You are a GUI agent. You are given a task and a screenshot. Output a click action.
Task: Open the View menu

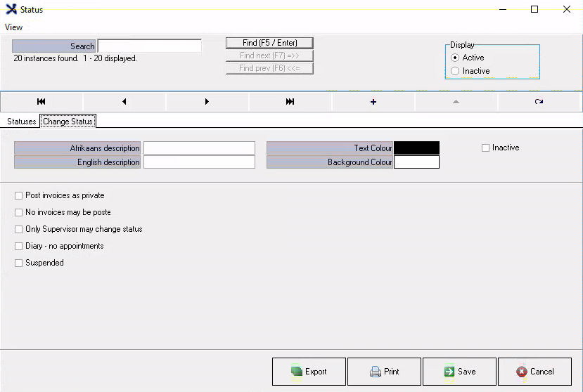(x=13, y=27)
